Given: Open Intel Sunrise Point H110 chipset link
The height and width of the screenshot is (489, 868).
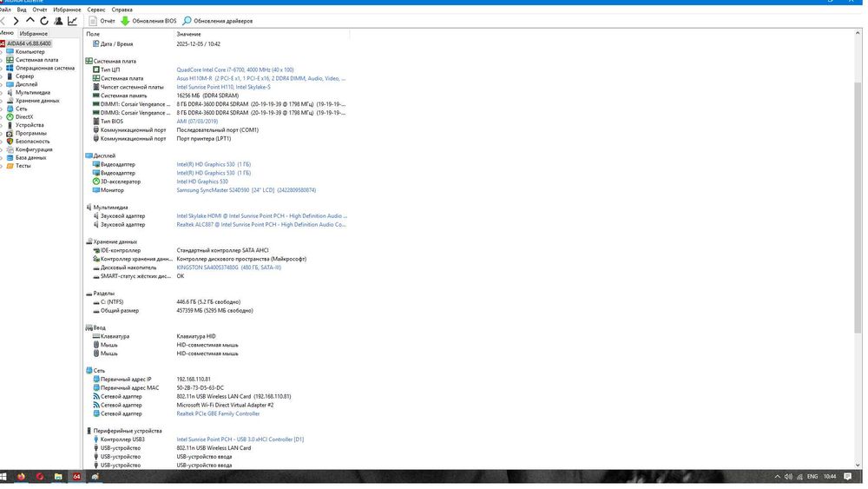Looking at the screenshot, I should click(223, 87).
